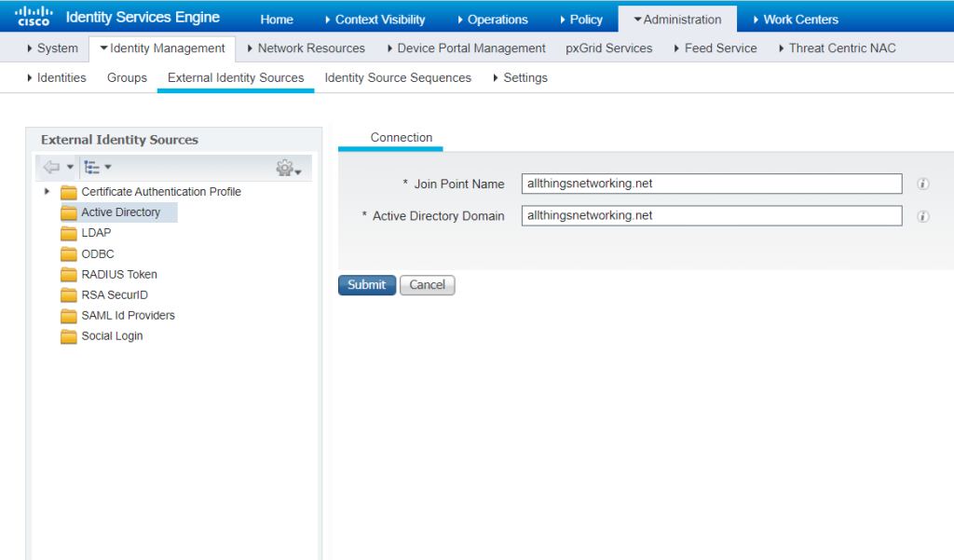Open the Administration menu

(677, 20)
